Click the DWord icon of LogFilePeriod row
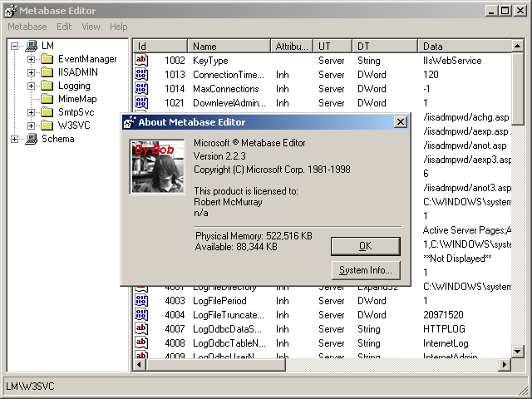Screen dimensions: 532x399 pos(141,301)
